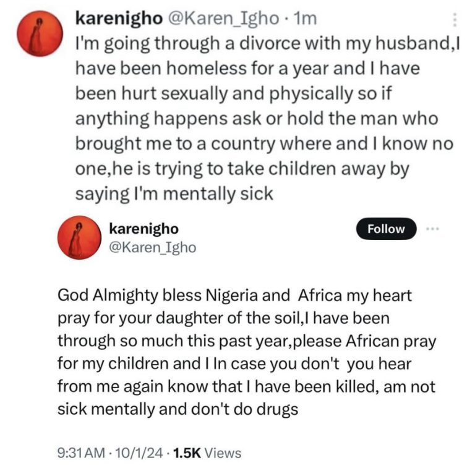Click the @Karen_Igho handle below the Follow row
This screenshot has height=476, width=475.
click(x=152, y=247)
